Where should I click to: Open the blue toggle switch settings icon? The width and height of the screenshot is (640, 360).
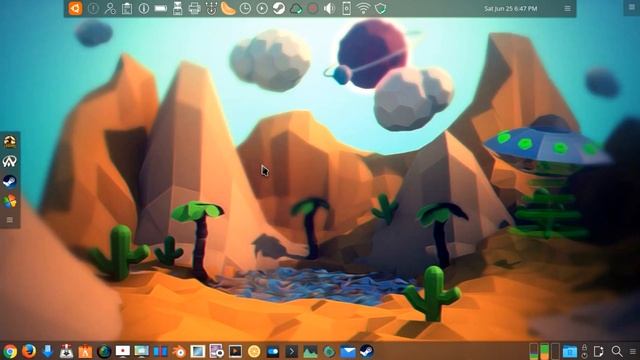click(273, 351)
